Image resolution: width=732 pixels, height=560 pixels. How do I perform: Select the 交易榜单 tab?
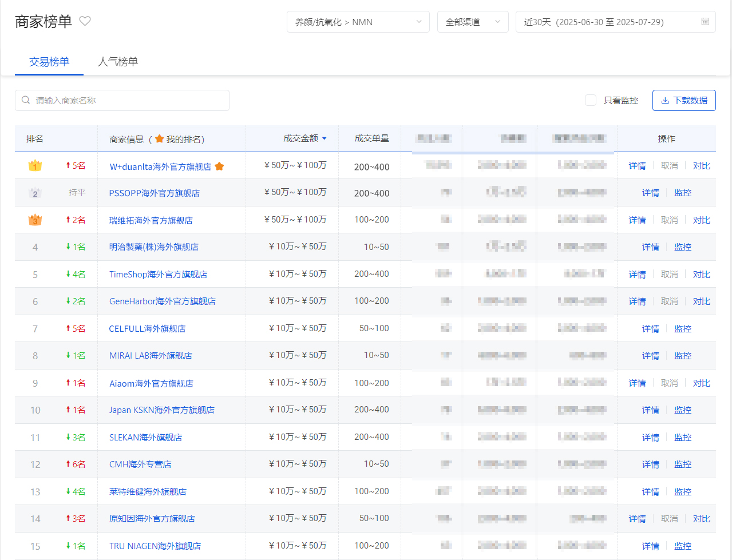point(49,61)
